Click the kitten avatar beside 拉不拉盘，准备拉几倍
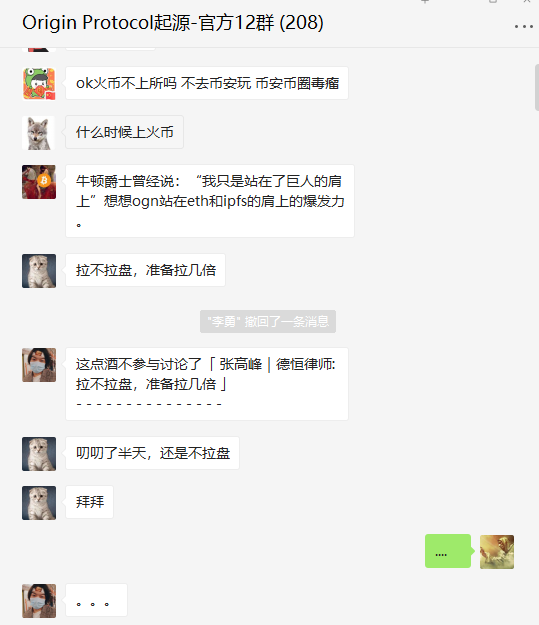Viewport: 539px width, 625px height. pos(39,271)
